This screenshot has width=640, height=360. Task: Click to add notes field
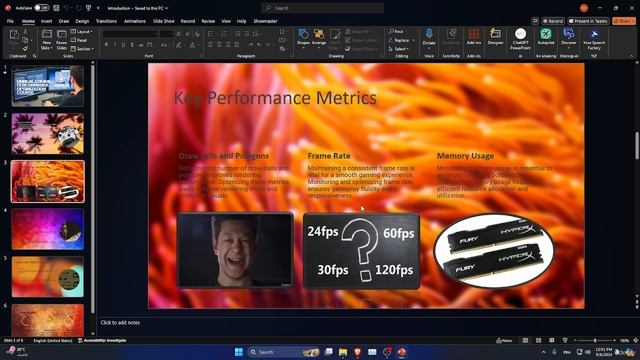[x=120, y=322]
